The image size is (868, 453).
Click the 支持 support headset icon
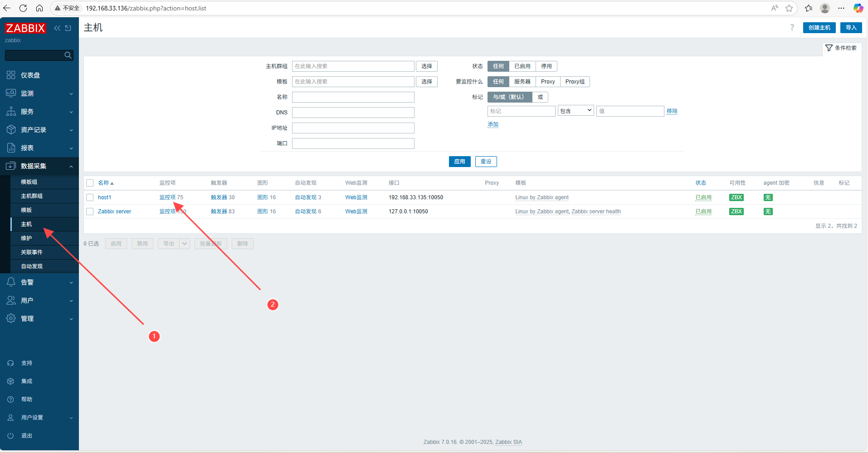(x=10, y=363)
